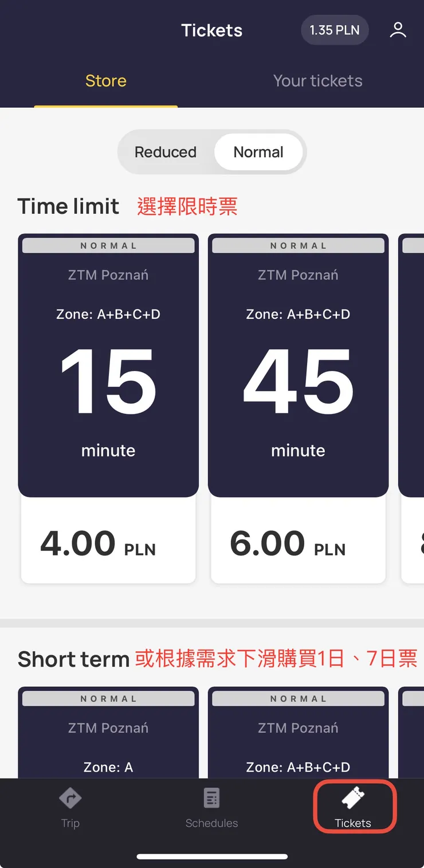Tap the partially visible third Short term ticket
Image resolution: width=424 pixels, height=868 pixels.
pyautogui.click(x=413, y=740)
